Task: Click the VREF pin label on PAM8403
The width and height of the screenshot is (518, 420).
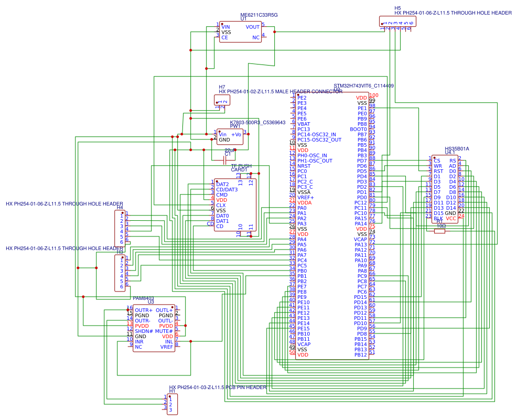Action: [x=167, y=347]
